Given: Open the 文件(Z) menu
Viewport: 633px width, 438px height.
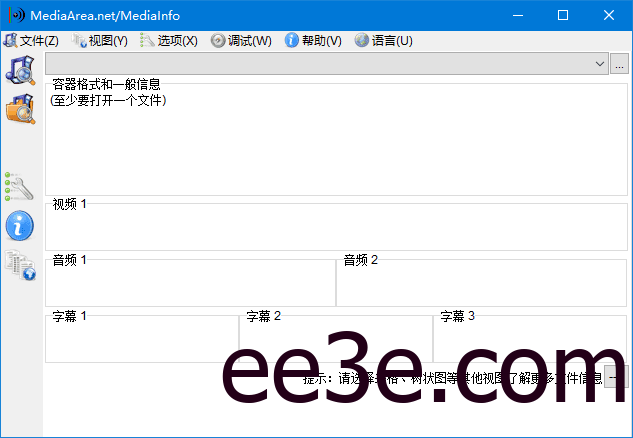Looking at the screenshot, I should [x=31, y=40].
